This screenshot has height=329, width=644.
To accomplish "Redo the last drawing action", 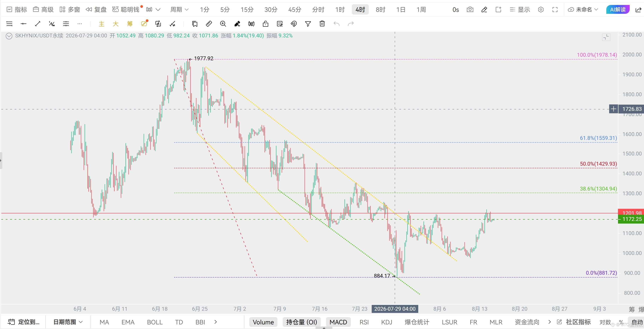I will tap(351, 24).
